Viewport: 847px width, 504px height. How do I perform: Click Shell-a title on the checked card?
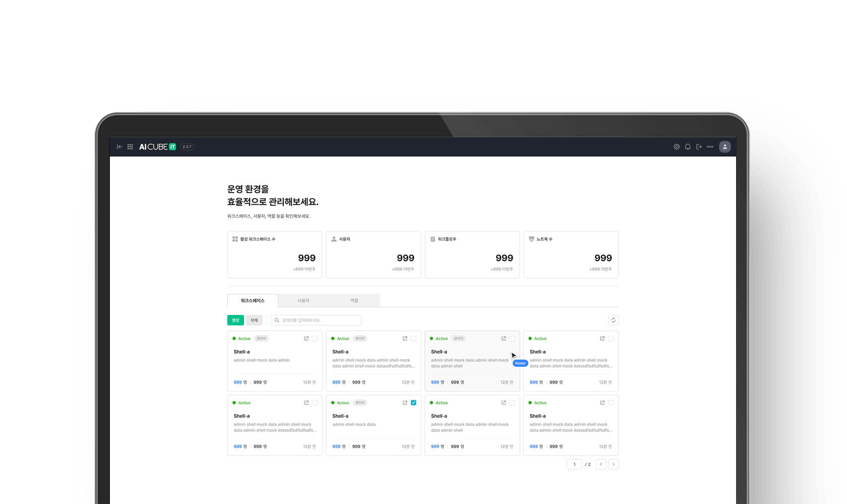point(340,416)
